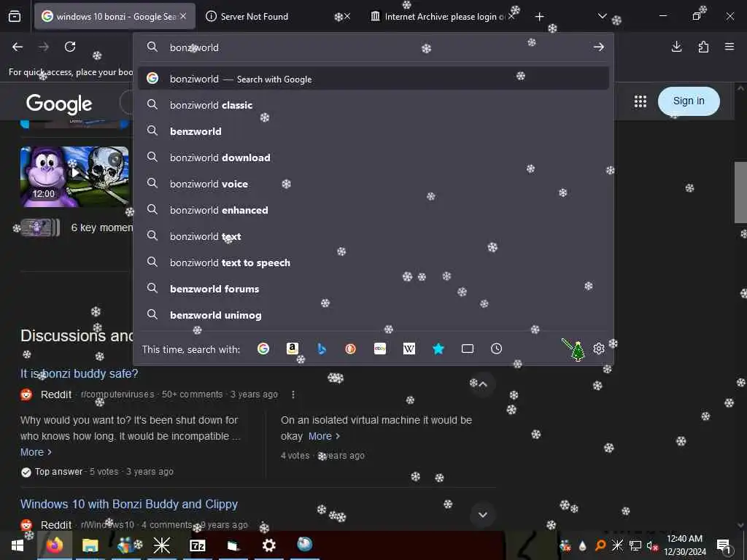Select the bonziworld text suggestion
The width and height of the screenshot is (747, 560).
(x=373, y=236)
